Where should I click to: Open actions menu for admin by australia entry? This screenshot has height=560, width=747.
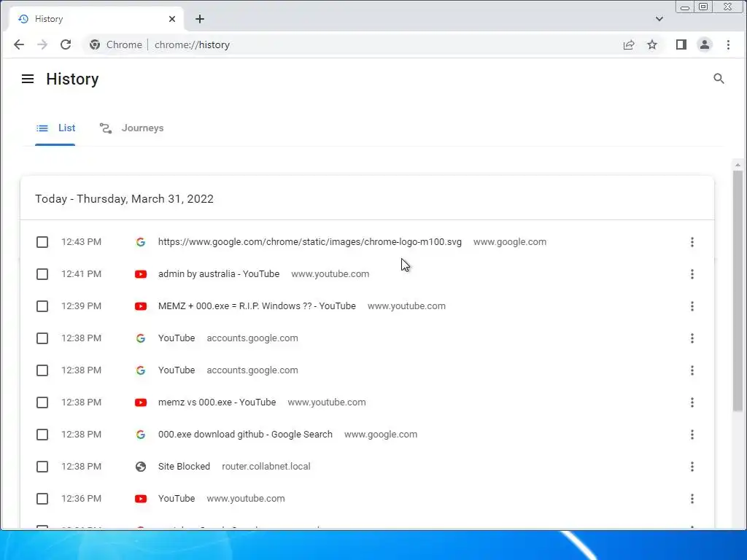(692, 274)
